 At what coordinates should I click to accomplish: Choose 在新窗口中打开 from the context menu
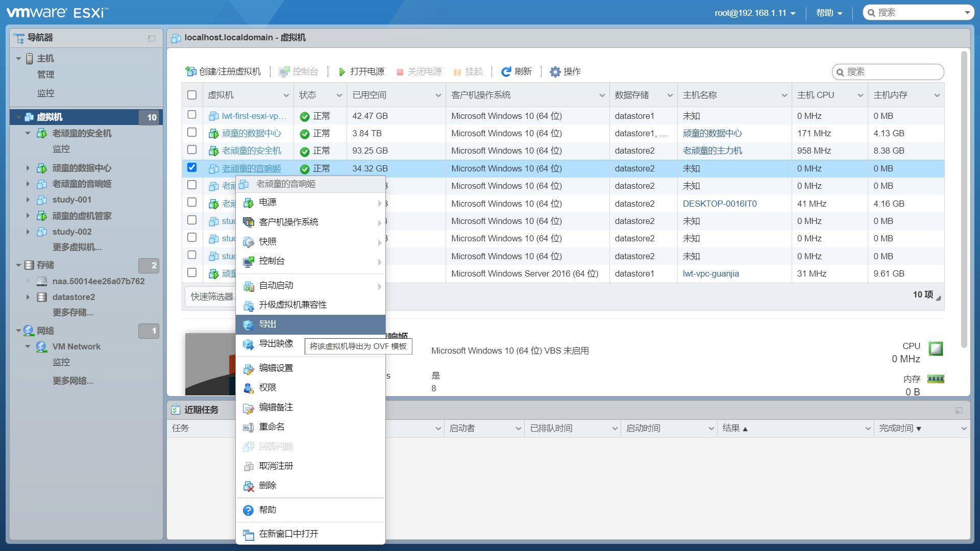(x=310, y=534)
